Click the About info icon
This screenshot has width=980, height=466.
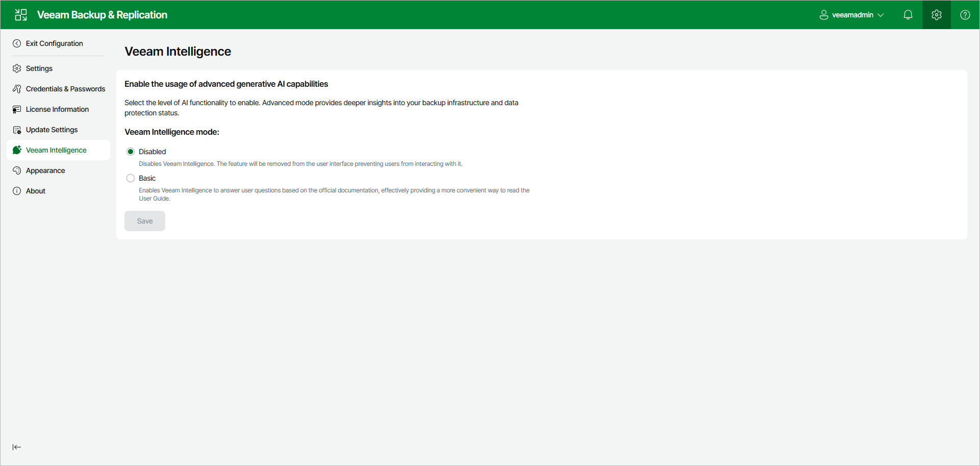(x=17, y=191)
